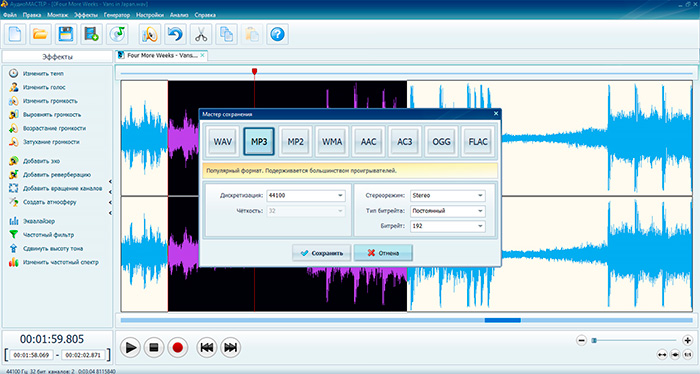
Task: Zoom in with the plus button
Action: [688, 341]
